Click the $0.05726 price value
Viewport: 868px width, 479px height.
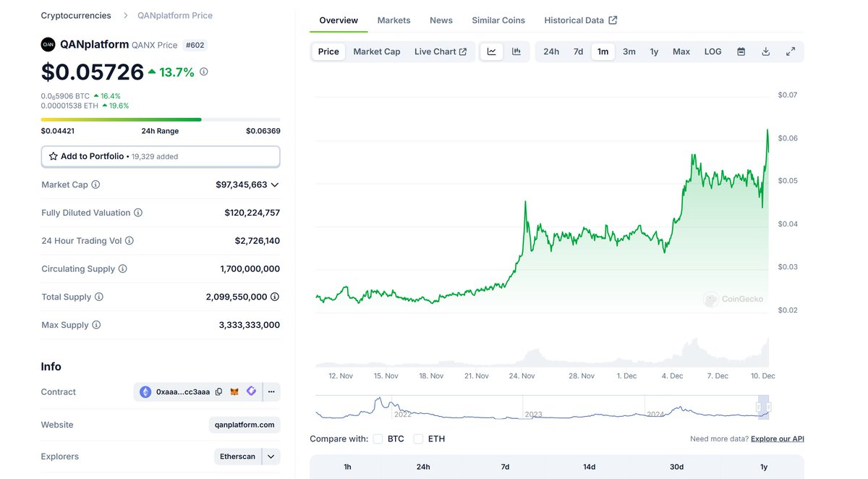(x=93, y=72)
